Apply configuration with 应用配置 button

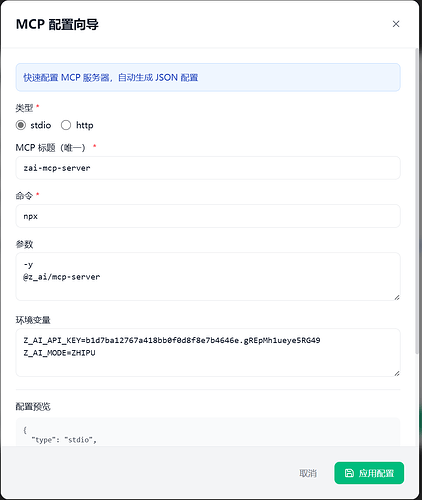[369, 473]
